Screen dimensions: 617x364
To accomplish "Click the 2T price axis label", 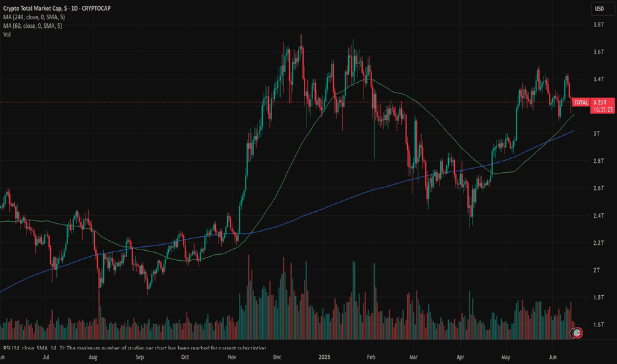I will click(x=596, y=270).
